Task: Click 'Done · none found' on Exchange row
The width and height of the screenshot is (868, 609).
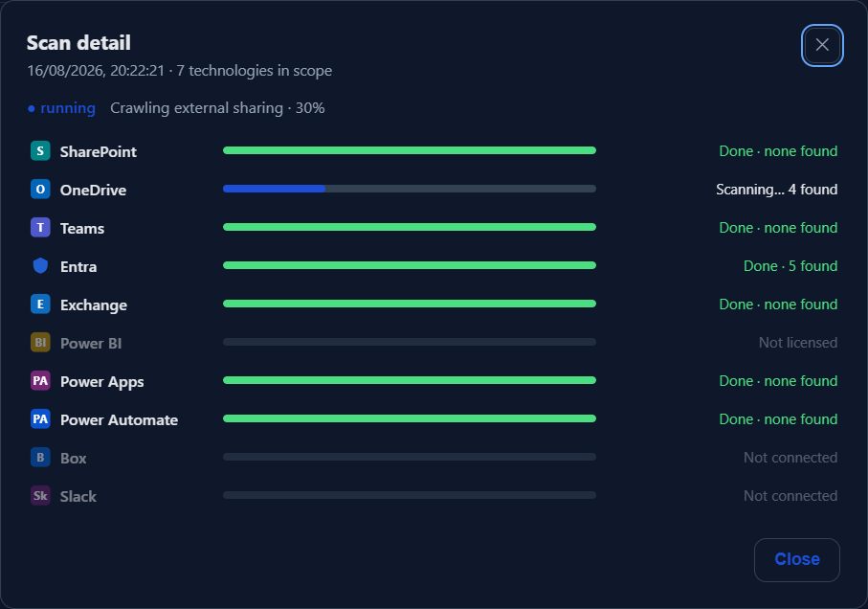Action: 778,304
